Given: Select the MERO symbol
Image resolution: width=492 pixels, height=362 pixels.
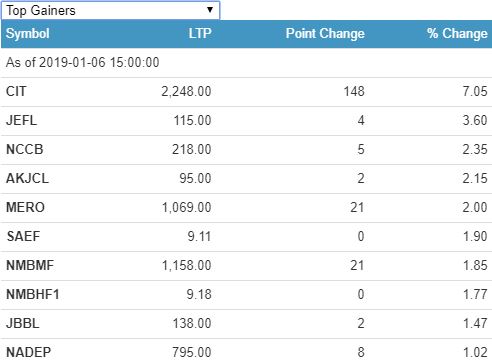Looking at the screenshot, I should coord(25,207).
